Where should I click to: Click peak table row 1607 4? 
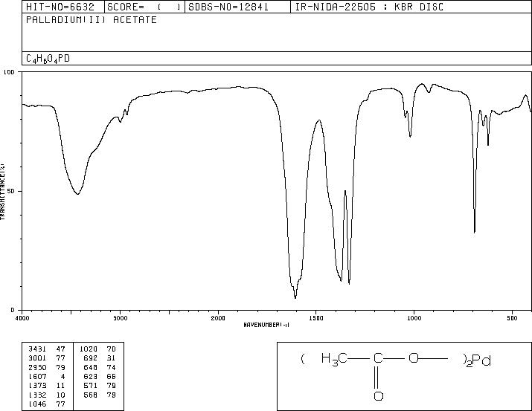[47, 376]
